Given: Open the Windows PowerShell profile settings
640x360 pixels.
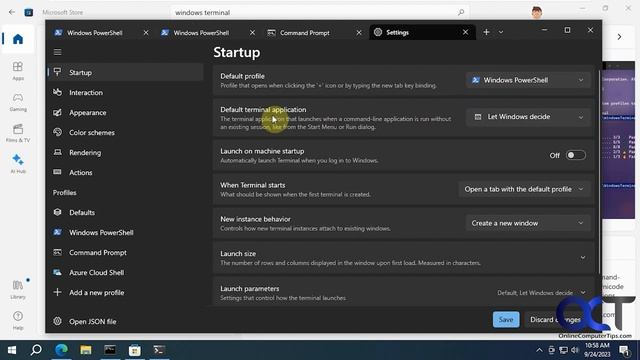Looking at the screenshot, I should tap(126, 233).
